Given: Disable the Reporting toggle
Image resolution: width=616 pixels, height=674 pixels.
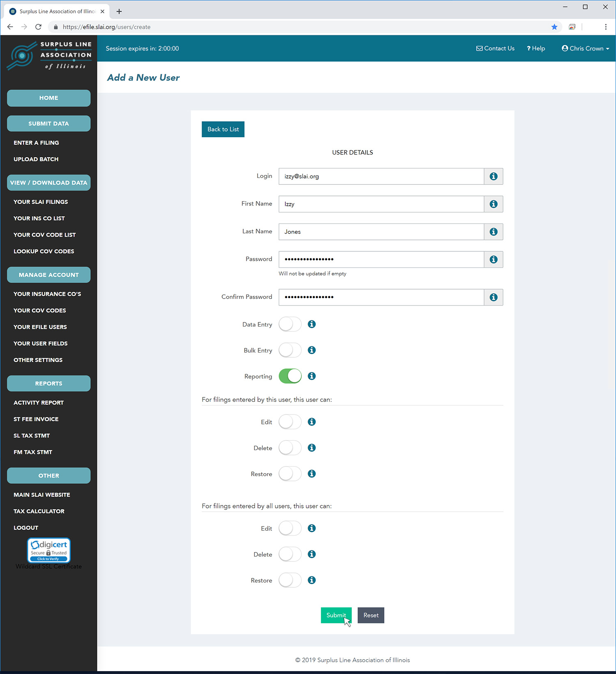Looking at the screenshot, I should pos(290,376).
